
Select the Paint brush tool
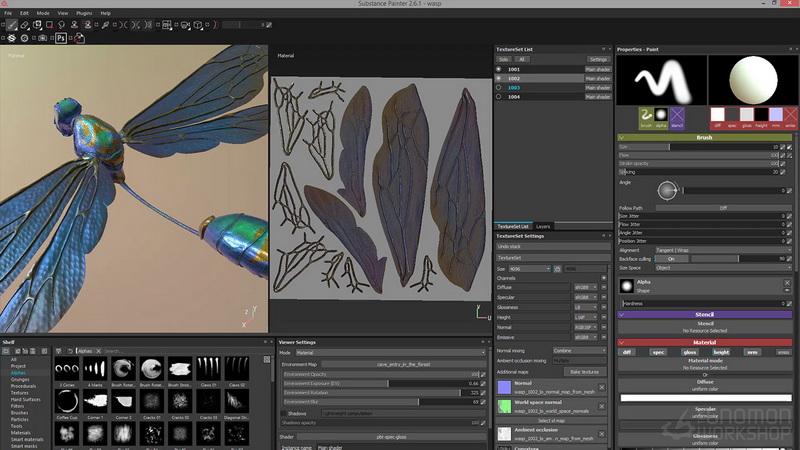12,24
